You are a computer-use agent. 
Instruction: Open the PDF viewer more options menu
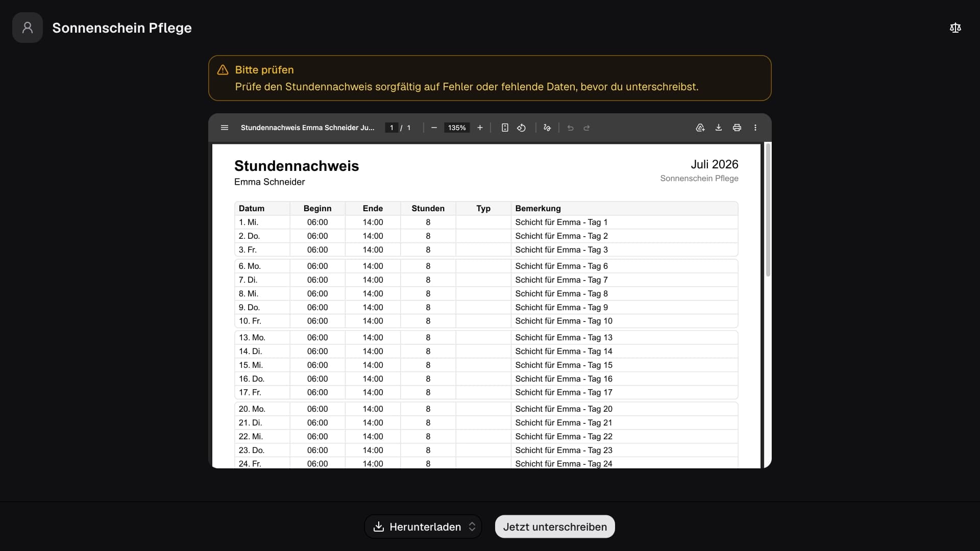pyautogui.click(x=755, y=128)
